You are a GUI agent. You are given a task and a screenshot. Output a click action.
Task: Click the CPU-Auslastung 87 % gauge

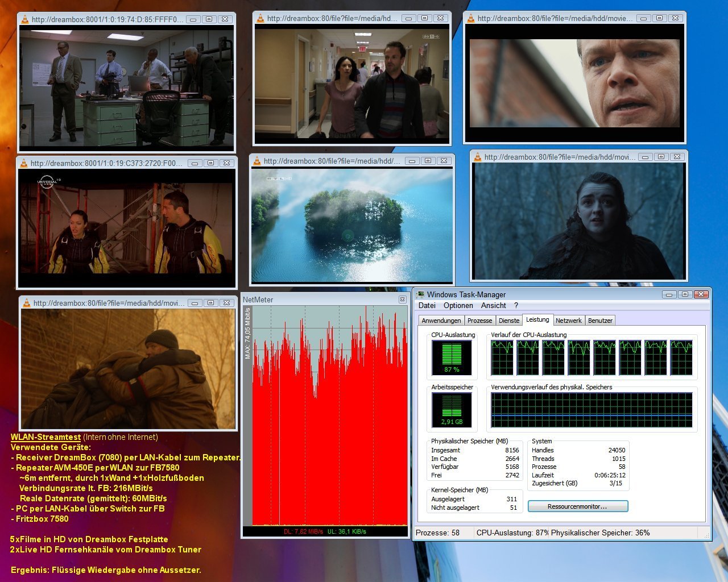tap(452, 358)
